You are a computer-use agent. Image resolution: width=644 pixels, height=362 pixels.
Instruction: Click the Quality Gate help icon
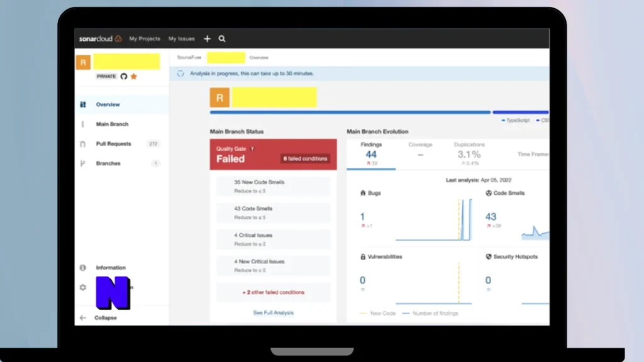click(252, 148)
